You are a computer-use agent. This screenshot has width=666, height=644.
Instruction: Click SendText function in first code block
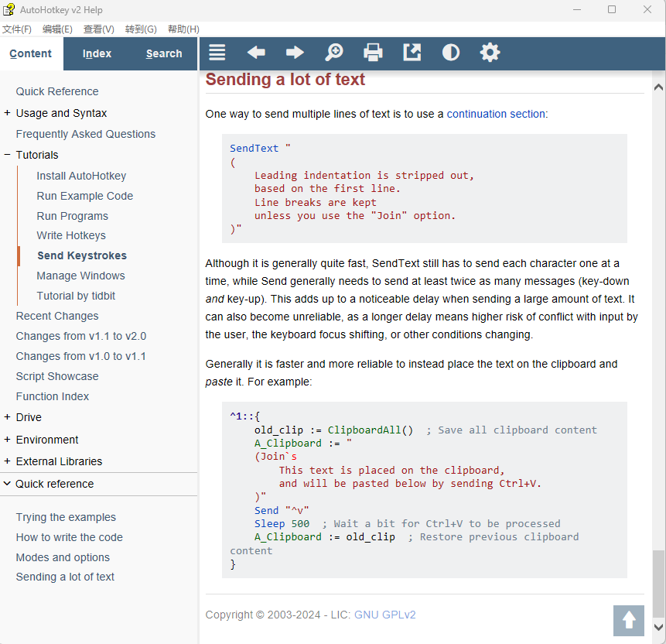[x=254, y=148]
